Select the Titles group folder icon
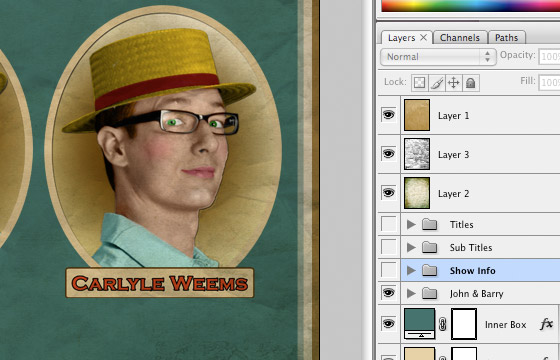 (429, 224)
